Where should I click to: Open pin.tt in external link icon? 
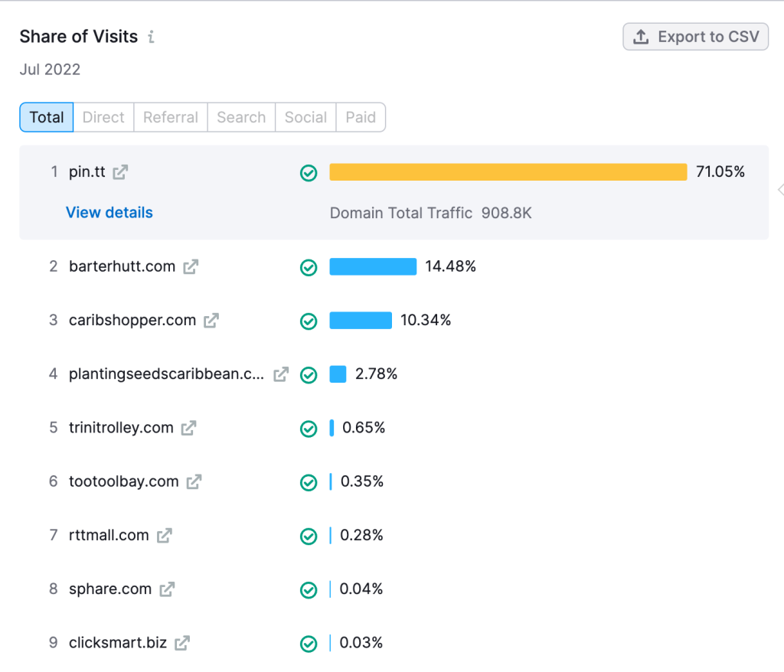120,172
